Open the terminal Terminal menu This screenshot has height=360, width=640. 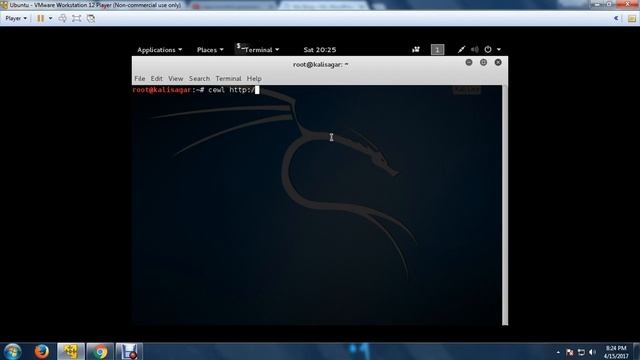(x=228, y=78)
